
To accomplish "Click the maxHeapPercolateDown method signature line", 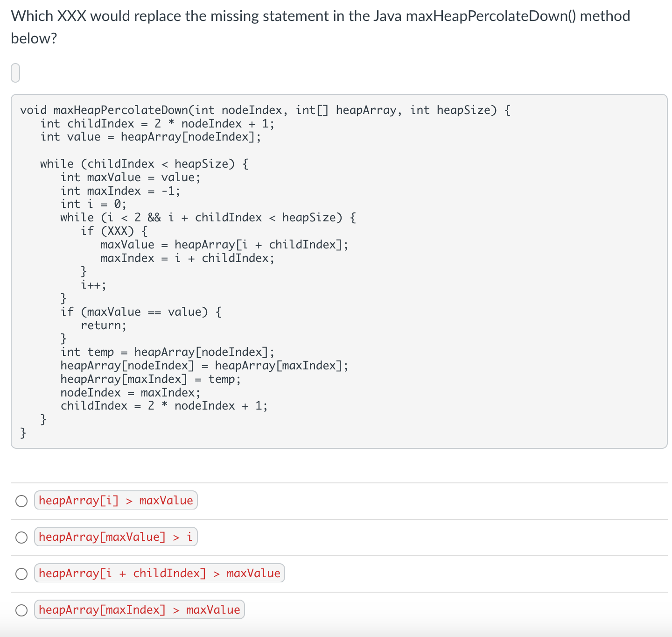I will 264,110.
